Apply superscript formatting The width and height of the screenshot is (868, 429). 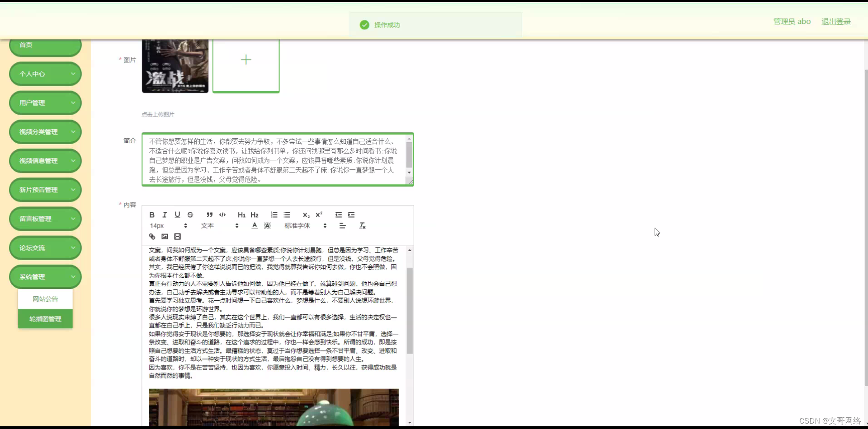[x=319, y=215]
